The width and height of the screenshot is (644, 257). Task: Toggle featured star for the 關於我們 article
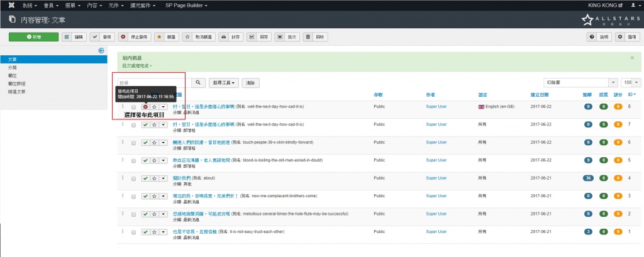154,178
